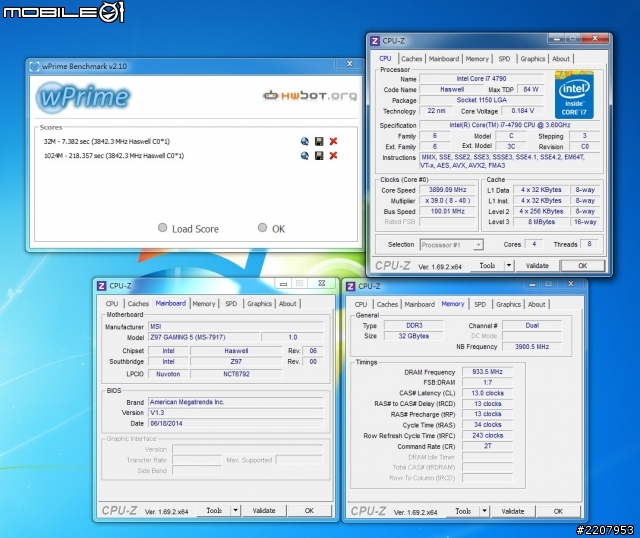Image resolution: width=640 pixels, height=538 pixels.
Task: Open the SPD tab in the Mainboard window
Action: [x=231, y=304]
